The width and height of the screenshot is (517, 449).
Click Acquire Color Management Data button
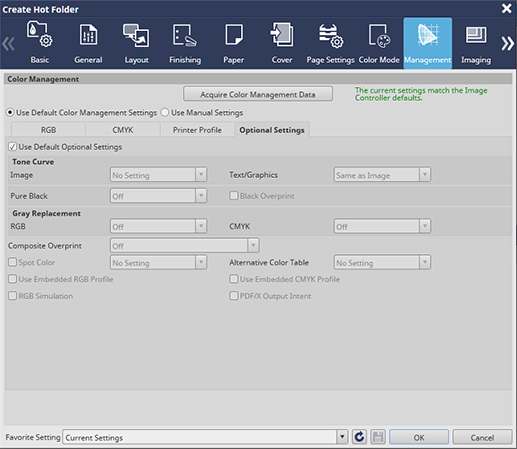click(x=258, y=94)
